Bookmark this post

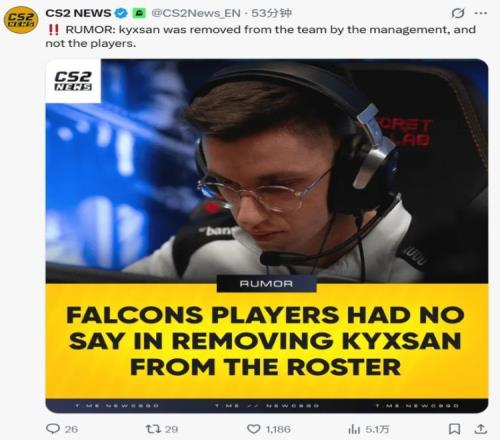tap(454, 429)
